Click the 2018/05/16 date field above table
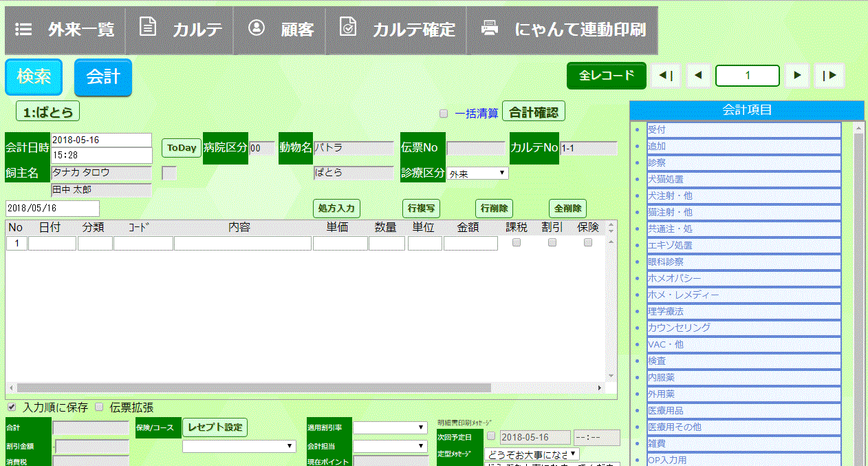The width and height of the screenshot is (868, 466). click(52, 209)
